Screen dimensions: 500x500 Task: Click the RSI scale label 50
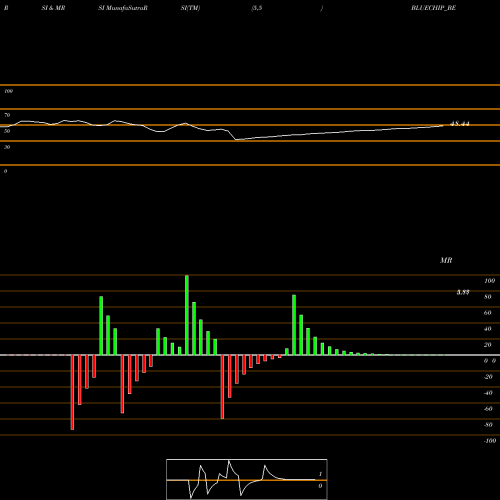point(7,131)
